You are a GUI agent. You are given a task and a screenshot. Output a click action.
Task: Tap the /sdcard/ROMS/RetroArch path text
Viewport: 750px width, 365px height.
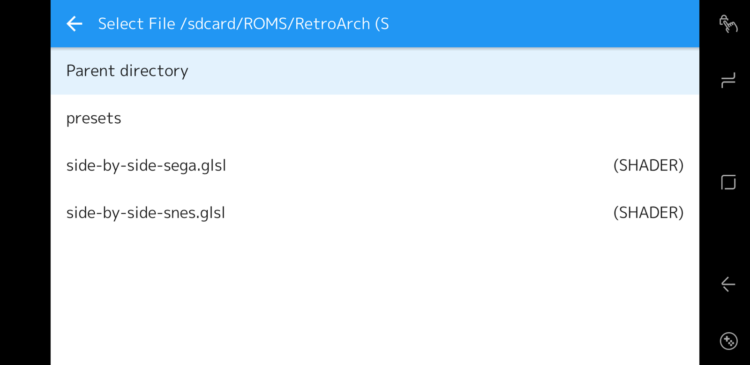pos(275,23)
